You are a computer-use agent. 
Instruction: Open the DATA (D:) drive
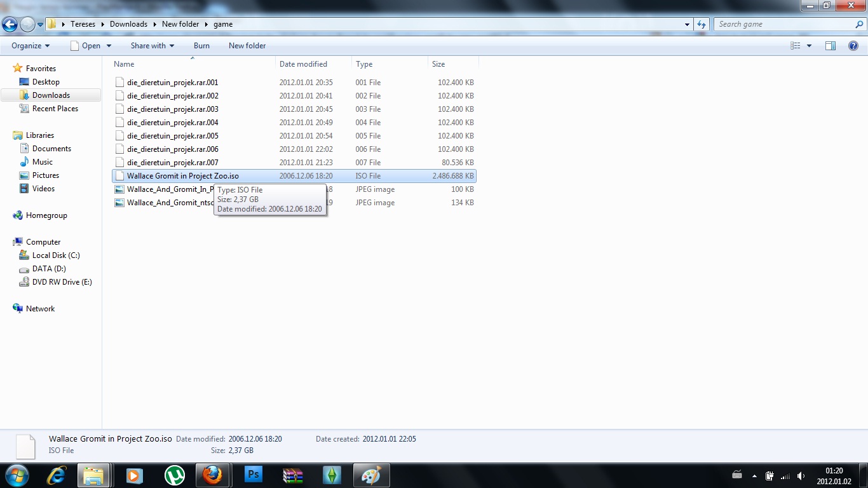pyautogui.click(x=49, y=269)
